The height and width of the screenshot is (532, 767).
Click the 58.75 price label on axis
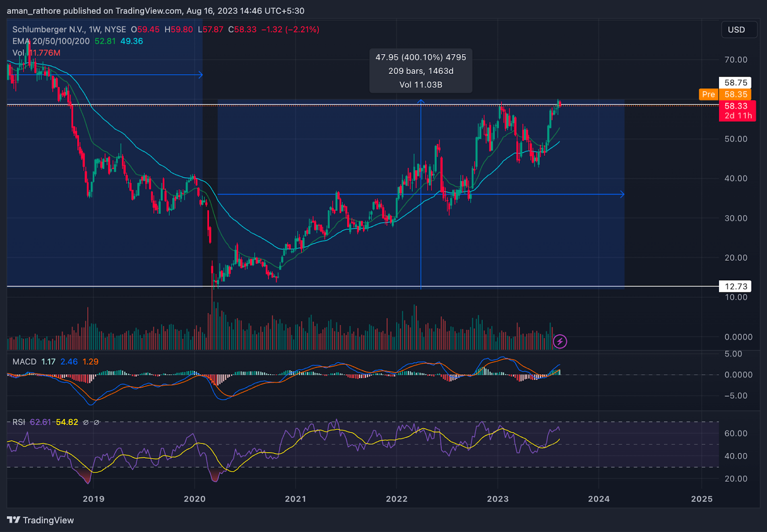click(735, 82)
